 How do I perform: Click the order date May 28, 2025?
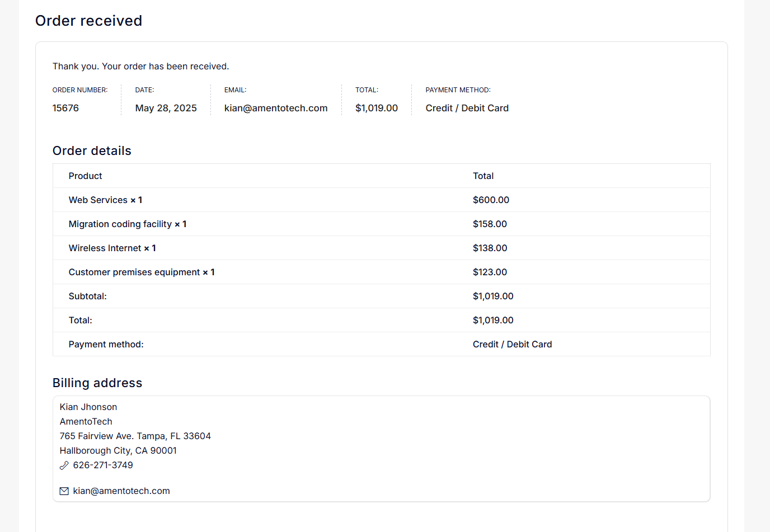point(166,109)
